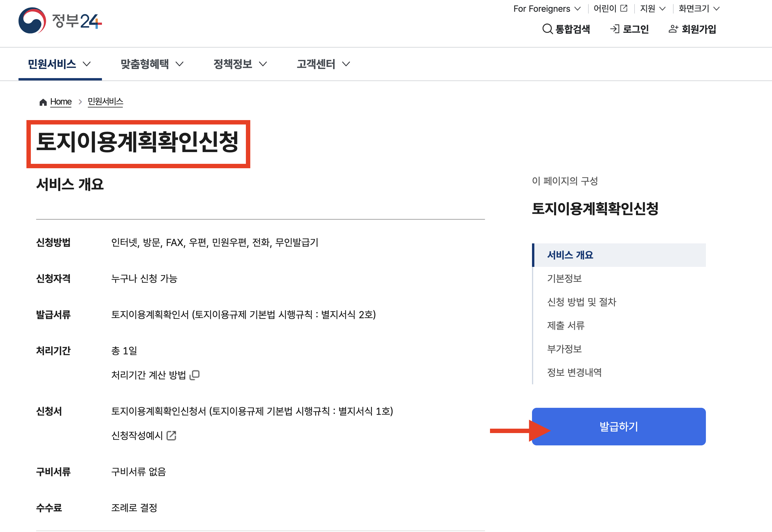Click the 로그인 arrow icon
The width and height of the screenshot is (772, 532).
615,29
